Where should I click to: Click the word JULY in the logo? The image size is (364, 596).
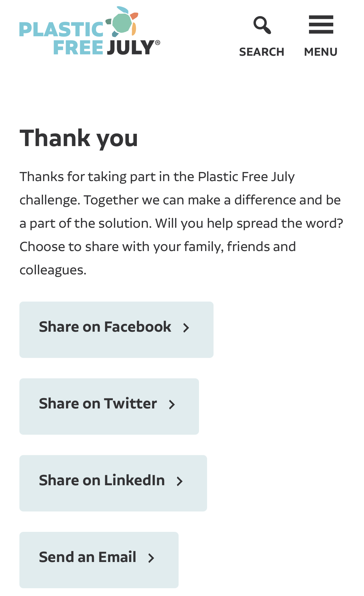pos(131,48)
